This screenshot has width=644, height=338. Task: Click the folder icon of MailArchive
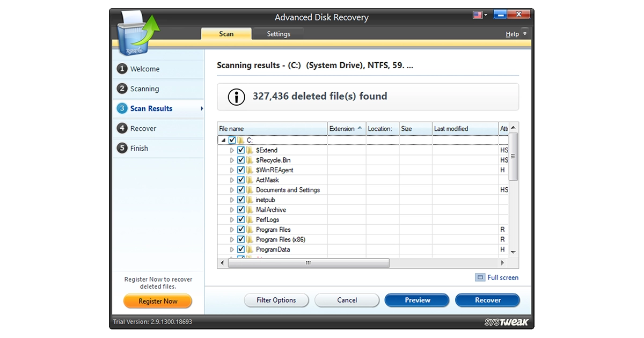[250, 210]
